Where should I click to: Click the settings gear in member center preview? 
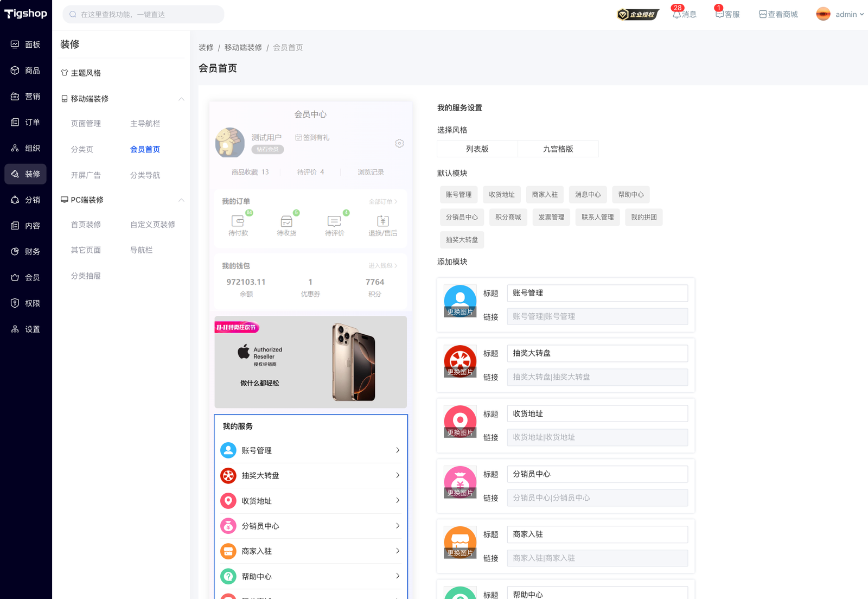coord(399,143)
